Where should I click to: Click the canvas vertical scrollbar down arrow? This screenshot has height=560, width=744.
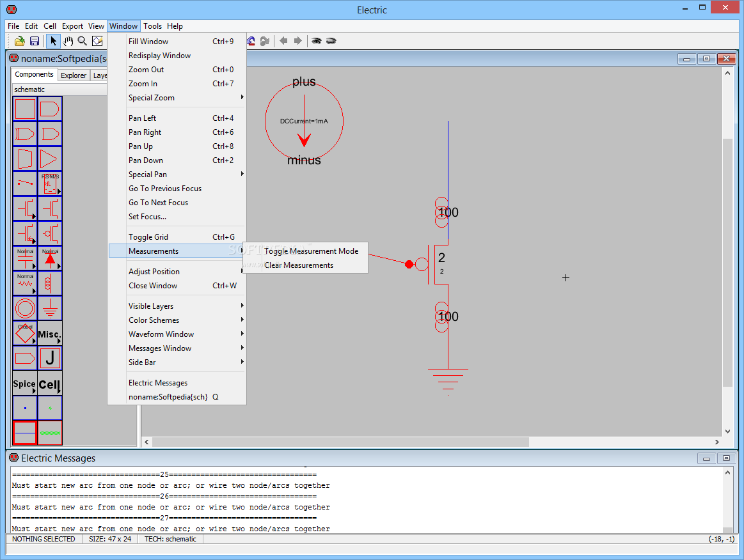coord(727,431)
